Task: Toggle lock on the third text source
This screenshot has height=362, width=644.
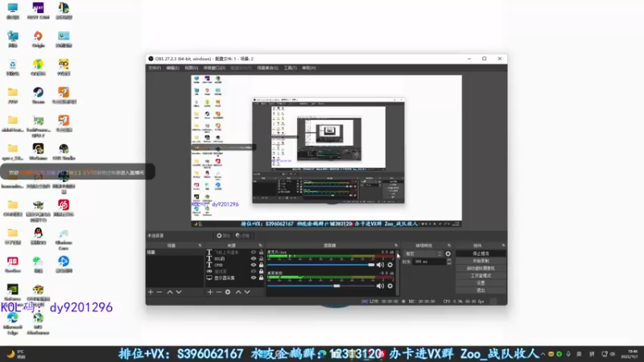Action: 261,265
